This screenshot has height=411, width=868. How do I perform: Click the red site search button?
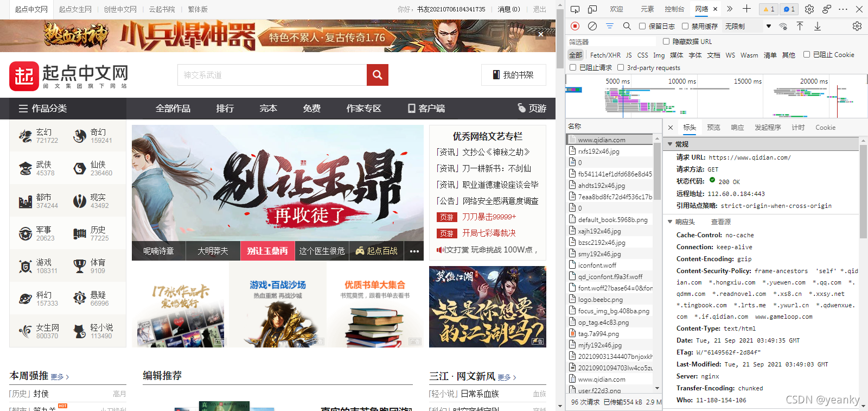point(378,75)
